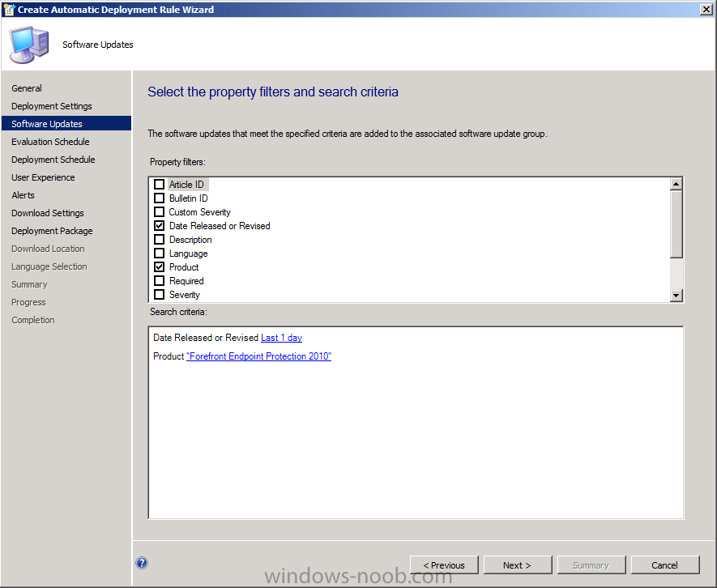Image resolution: width=717 pixels, height=588 pixels.
Task: Click the Software Updates computer icon
Action: pos(29,45)
